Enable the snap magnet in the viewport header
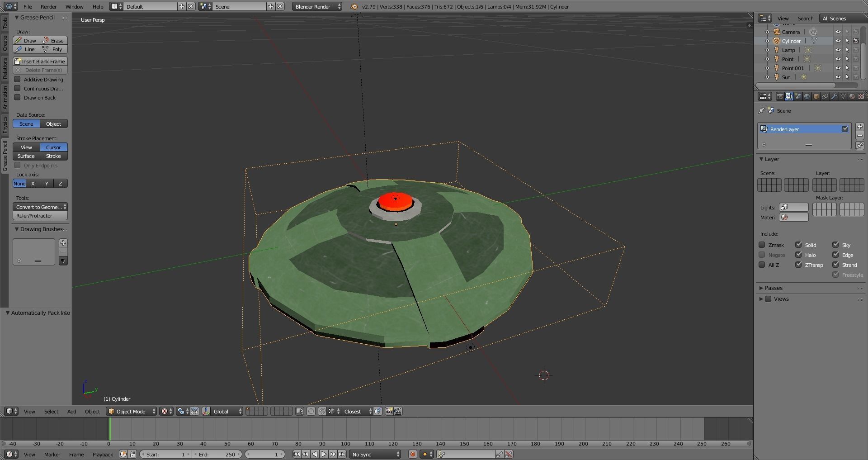 point(322,411)
